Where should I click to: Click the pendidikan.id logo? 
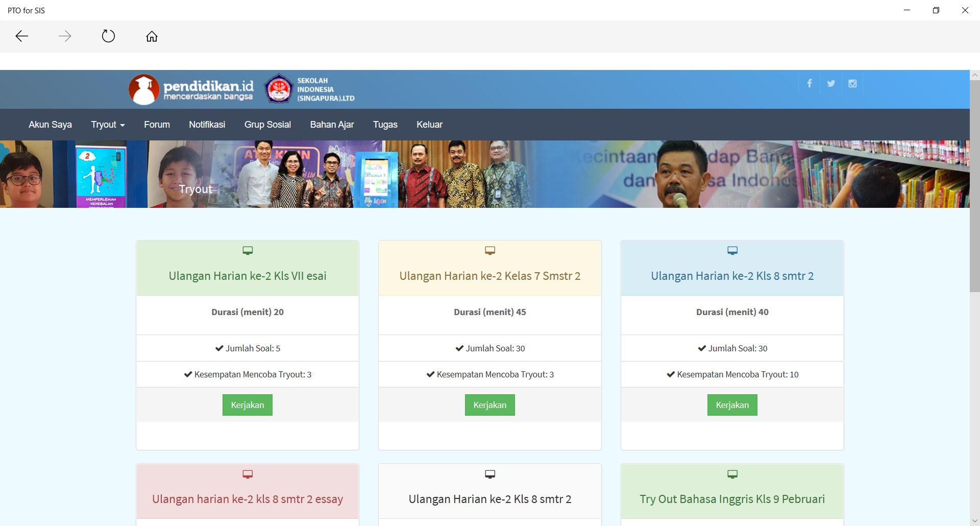click(x=191, y=89)
